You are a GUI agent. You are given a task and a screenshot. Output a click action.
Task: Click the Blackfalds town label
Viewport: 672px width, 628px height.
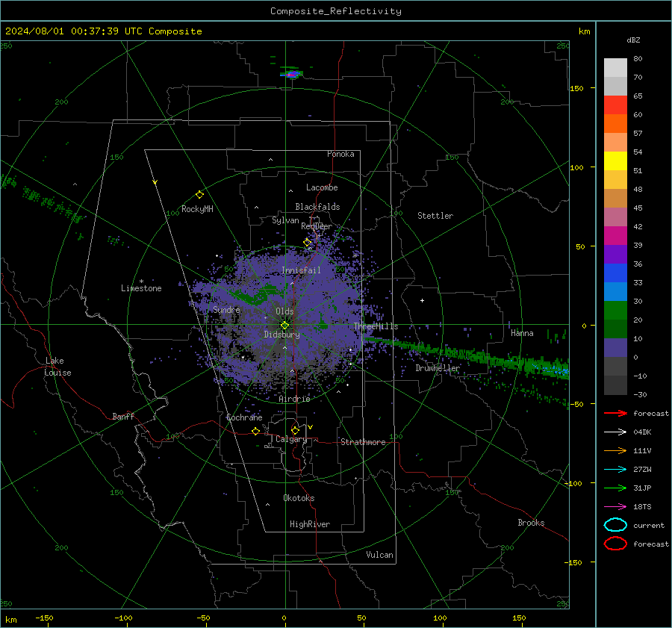click(x=317, y=207)
